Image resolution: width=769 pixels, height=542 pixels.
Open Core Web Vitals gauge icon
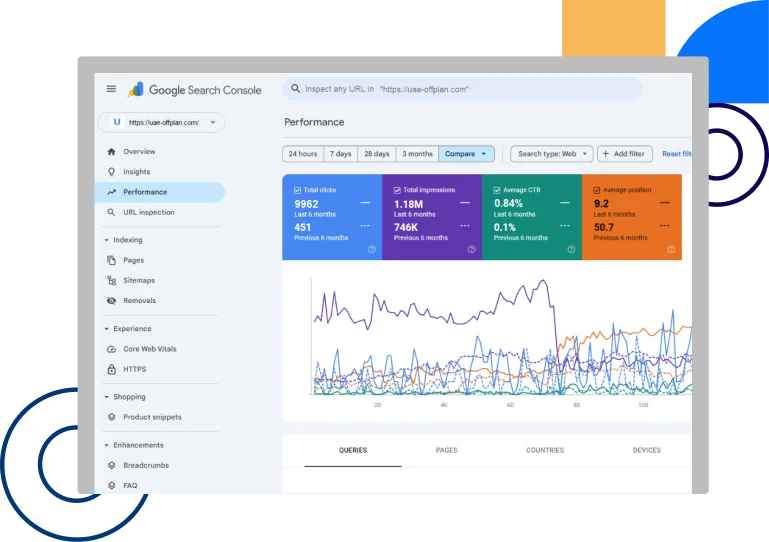(x=112, y=349)
